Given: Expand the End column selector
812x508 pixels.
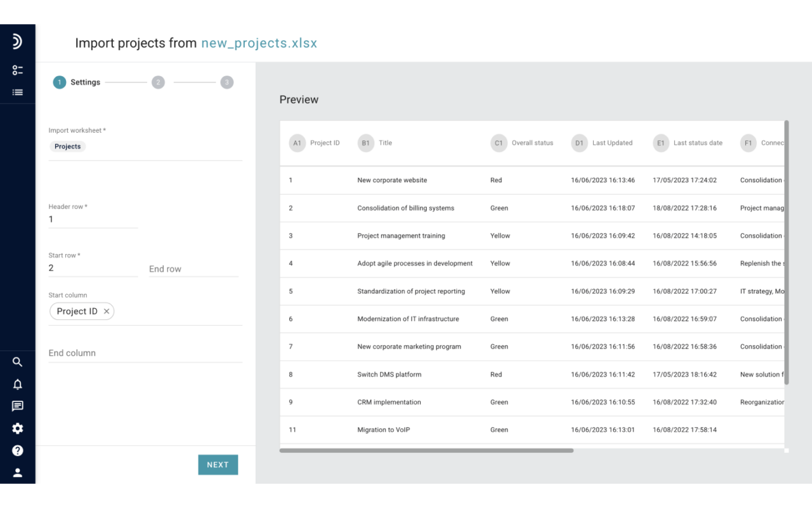Looking at the screenshot, I should point(145,353).
